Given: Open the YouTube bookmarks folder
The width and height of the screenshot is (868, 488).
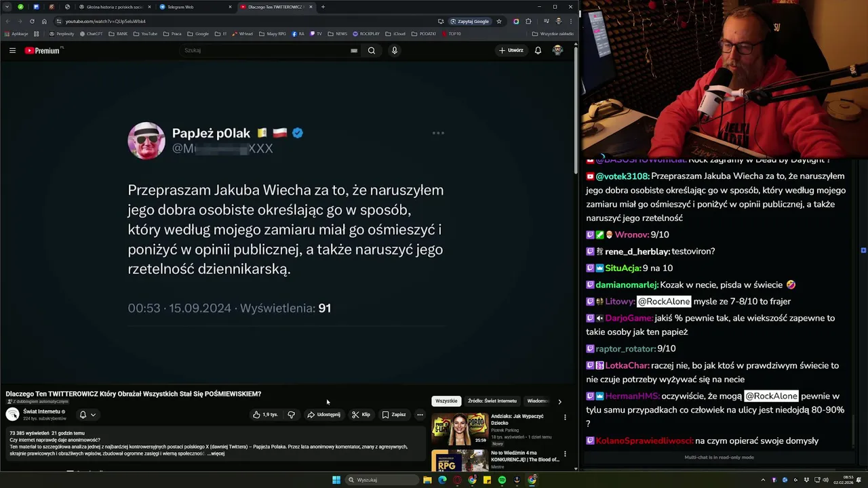Looking at the screenshot, I should click(x=145, y=33).
